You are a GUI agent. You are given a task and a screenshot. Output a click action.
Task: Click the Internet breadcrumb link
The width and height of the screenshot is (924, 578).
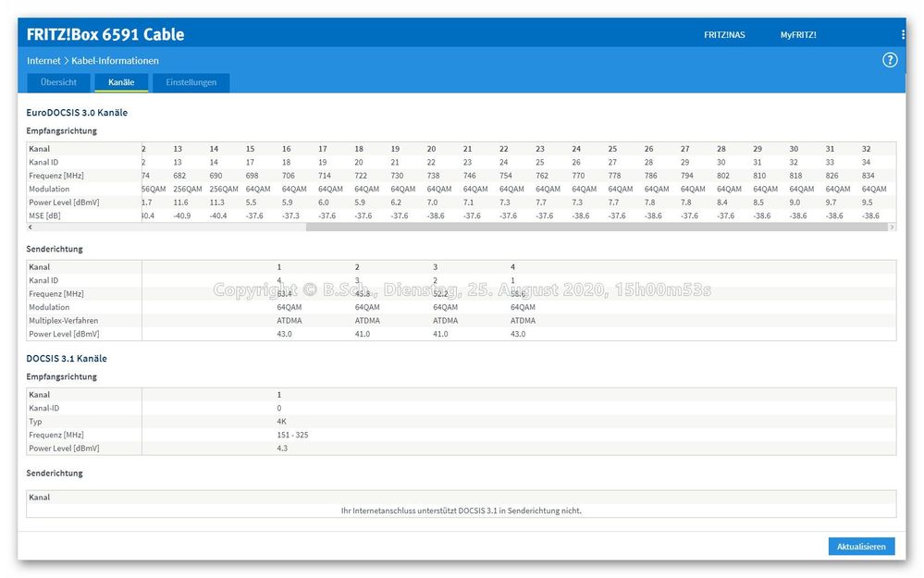43,61
